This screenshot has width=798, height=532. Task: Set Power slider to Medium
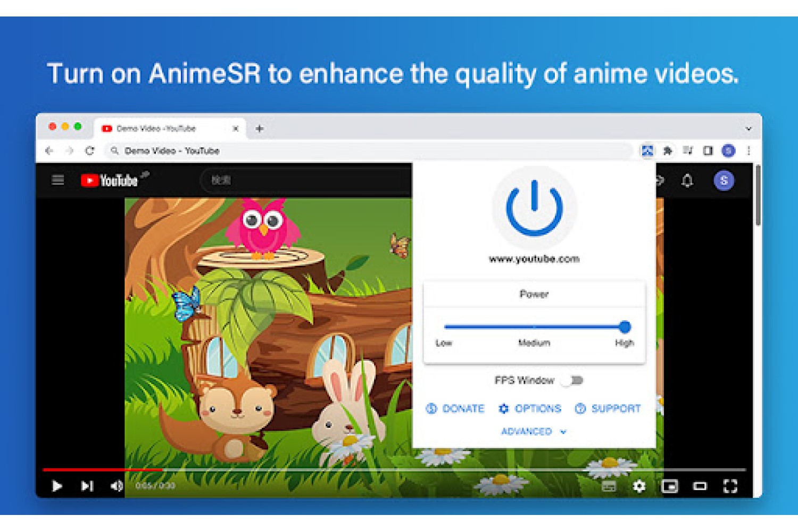pyautogui.click(x=534, y=327)
